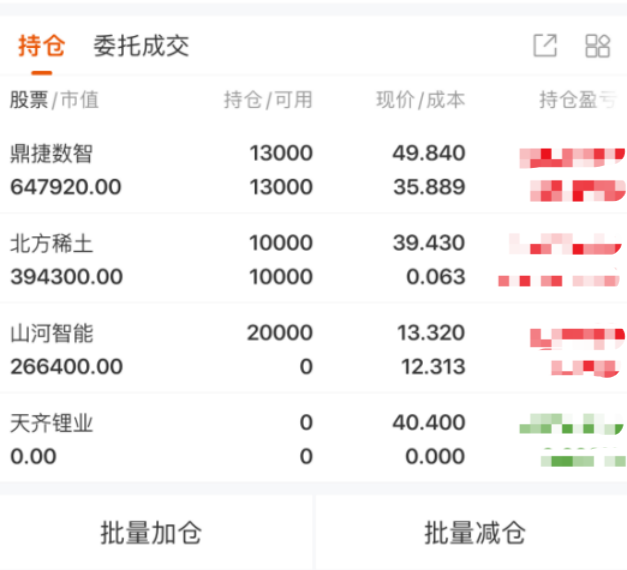Open the 山河智能 stock row
Screen dimensions: 627x570
pyautogui.click(x=314, y=349)
